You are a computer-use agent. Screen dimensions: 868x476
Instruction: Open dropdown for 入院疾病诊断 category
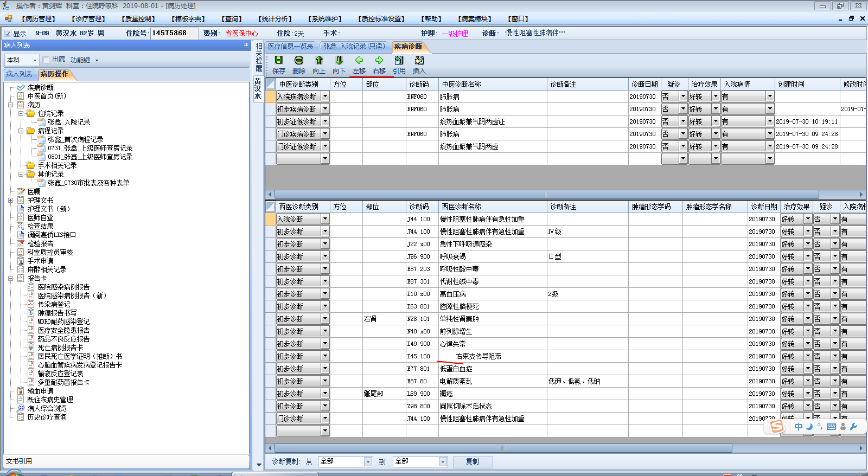coord(325,97)
